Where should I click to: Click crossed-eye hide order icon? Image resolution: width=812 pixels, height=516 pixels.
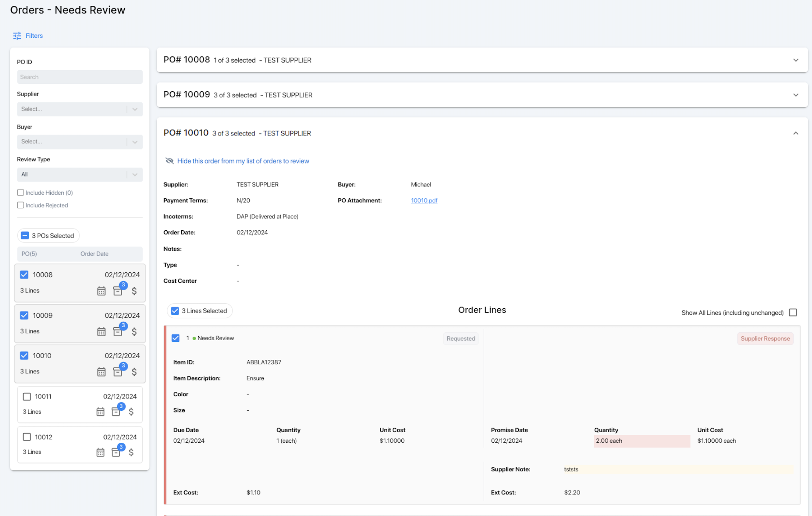(169, 161)
